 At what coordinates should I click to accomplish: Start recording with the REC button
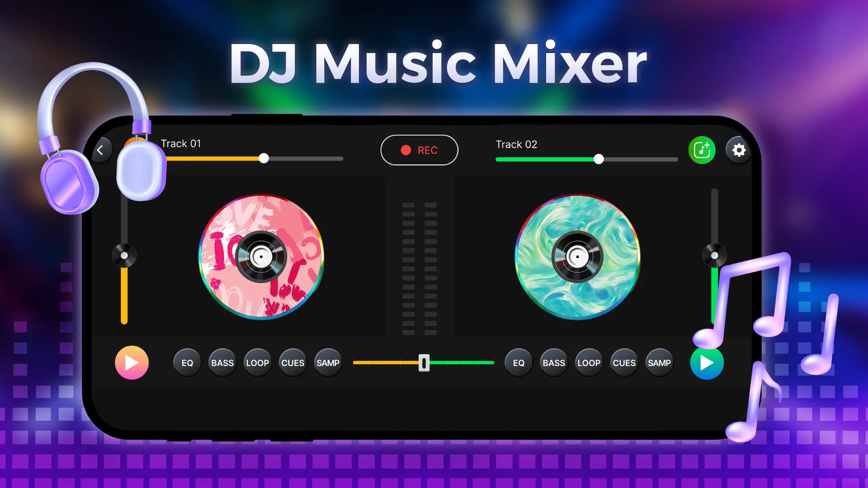[419, 150]
